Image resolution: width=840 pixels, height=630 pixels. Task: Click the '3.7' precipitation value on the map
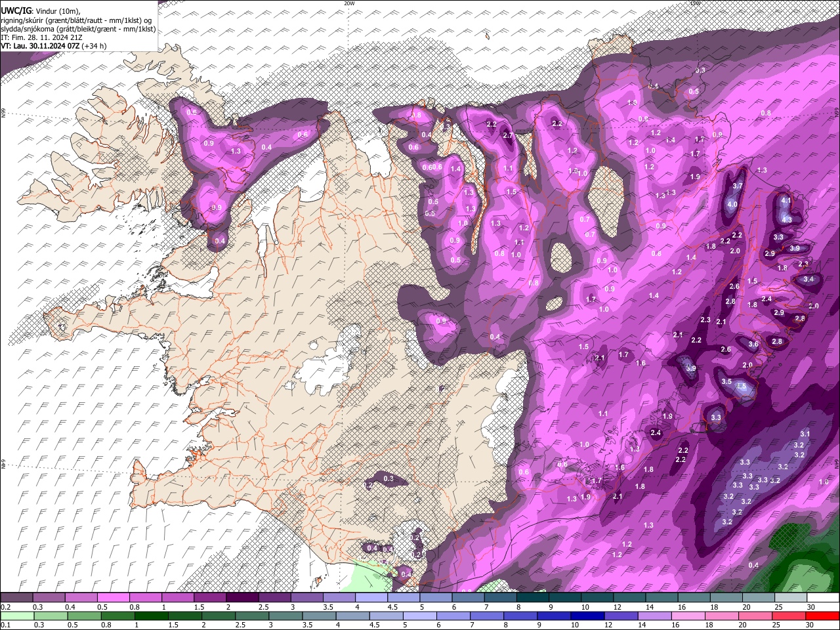point(737,186)
